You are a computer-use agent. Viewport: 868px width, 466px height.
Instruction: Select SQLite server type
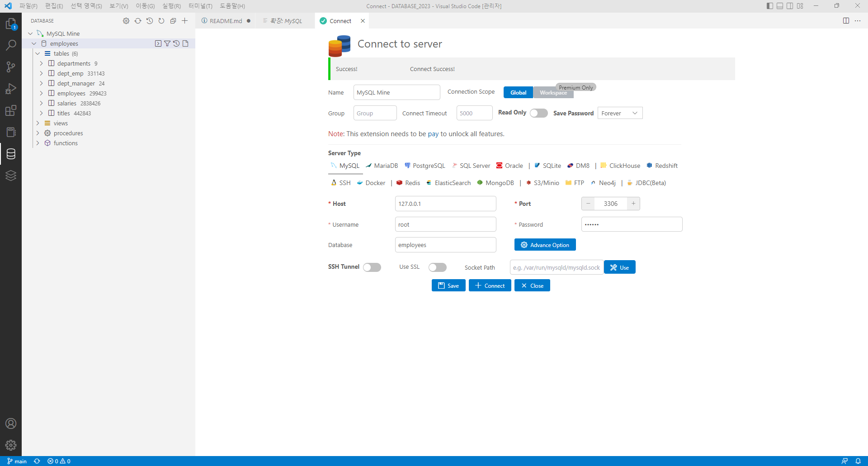(x=548, y=166)
